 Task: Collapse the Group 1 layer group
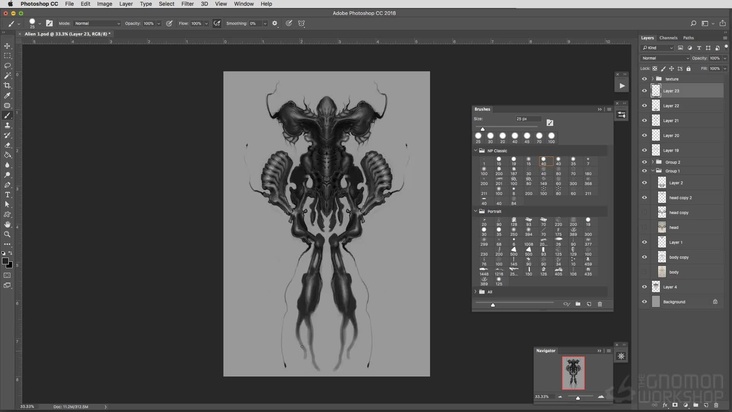(653, 171)
